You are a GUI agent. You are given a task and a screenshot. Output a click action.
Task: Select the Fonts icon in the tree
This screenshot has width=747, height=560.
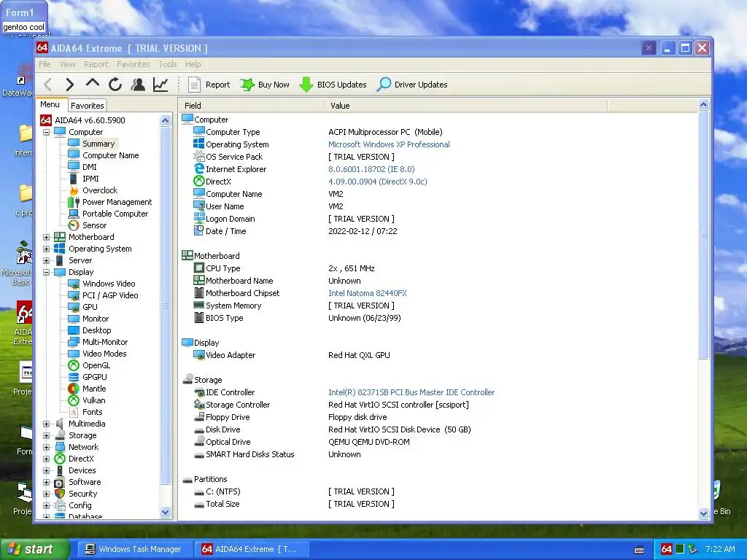pos(74,412)
